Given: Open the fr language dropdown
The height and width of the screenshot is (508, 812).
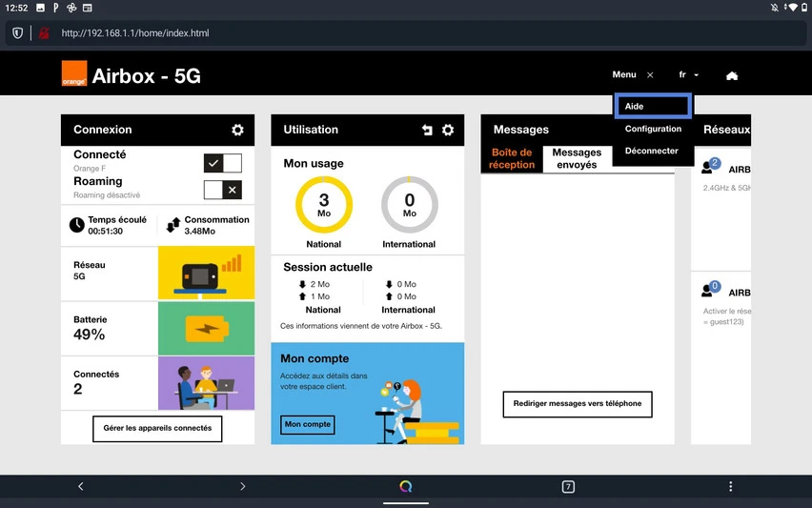Looking at the screenshot, I should coord(688,75).
